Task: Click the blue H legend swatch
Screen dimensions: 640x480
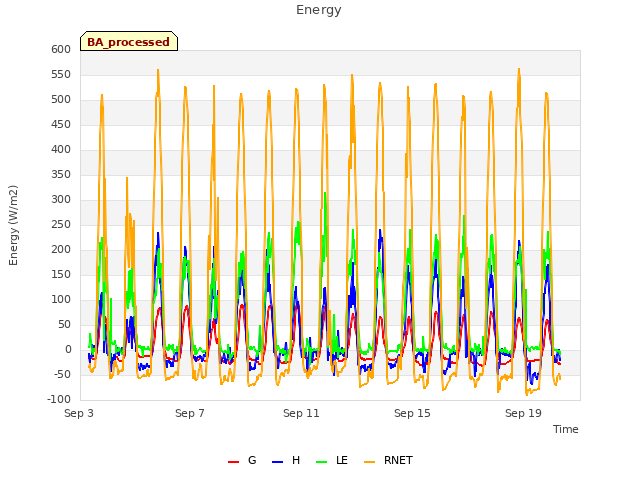Action: click(x=277, y=462)
